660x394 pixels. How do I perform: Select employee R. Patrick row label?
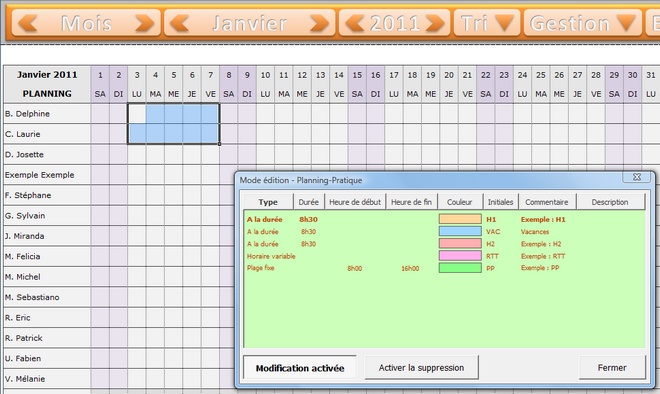click(x=47, y=338)
